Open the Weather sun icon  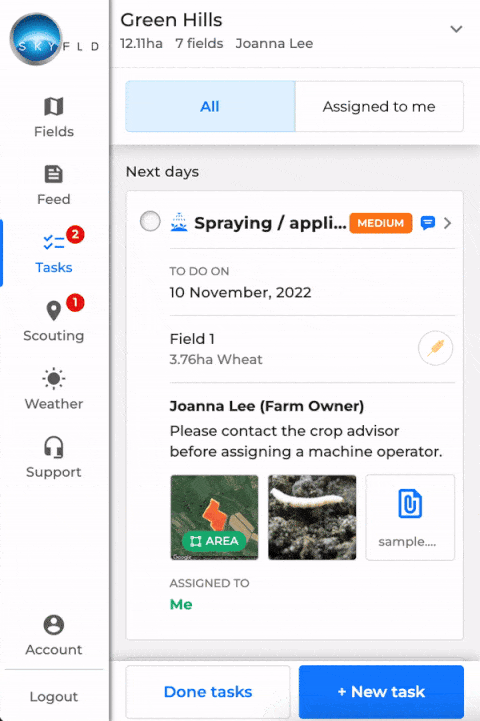coord(54,379)
